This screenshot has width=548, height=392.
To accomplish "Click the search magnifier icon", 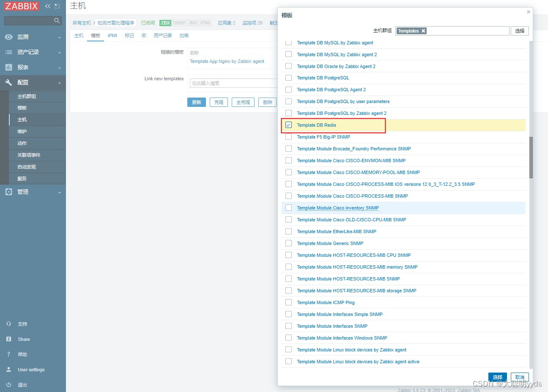I will click(57, 20).
